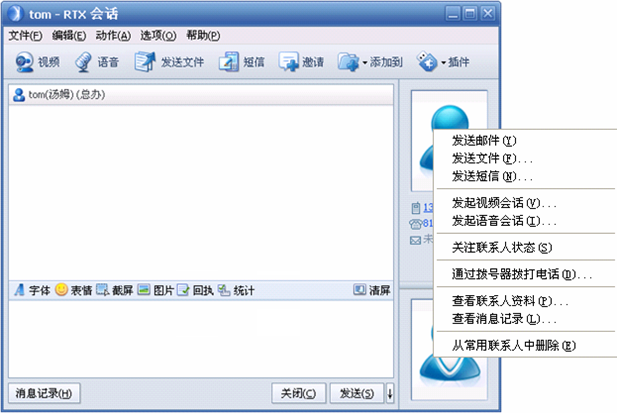Click the mobile number link starting 13
Screen dimensions: 617x413
pos(428,208)
